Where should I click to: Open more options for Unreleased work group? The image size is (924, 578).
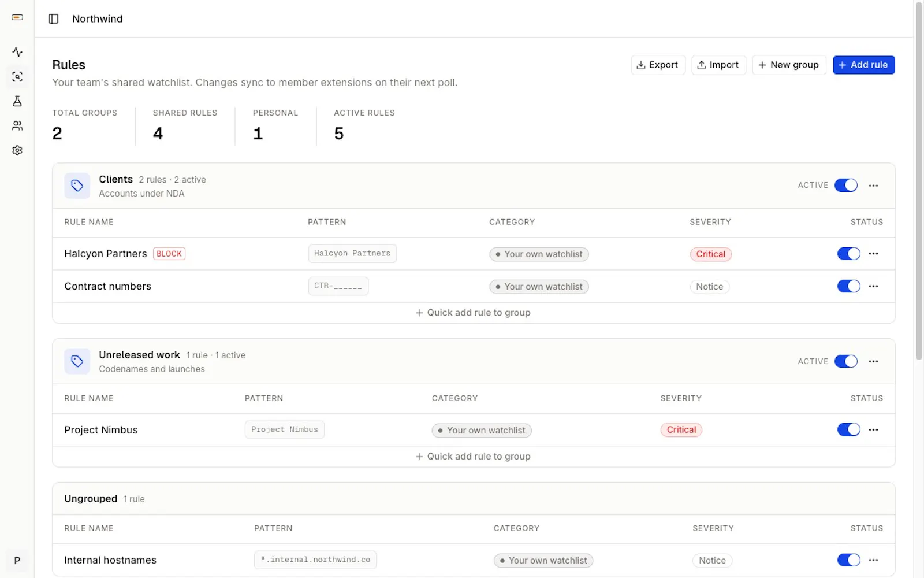coord(873,361)
